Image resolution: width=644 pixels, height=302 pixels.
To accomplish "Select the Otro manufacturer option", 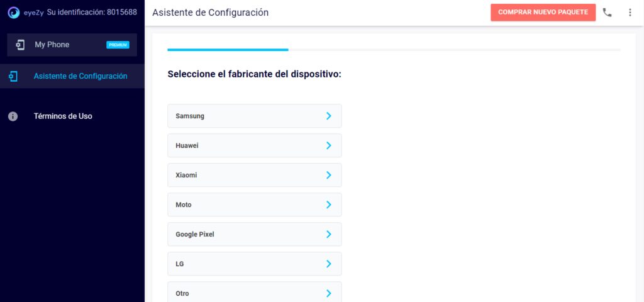I will [x=255, y=293].
